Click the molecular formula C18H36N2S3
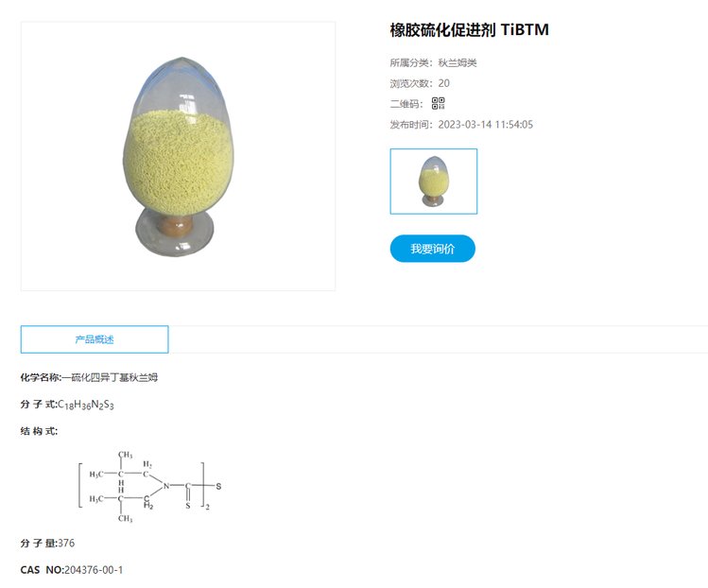 tap(86, 405)
